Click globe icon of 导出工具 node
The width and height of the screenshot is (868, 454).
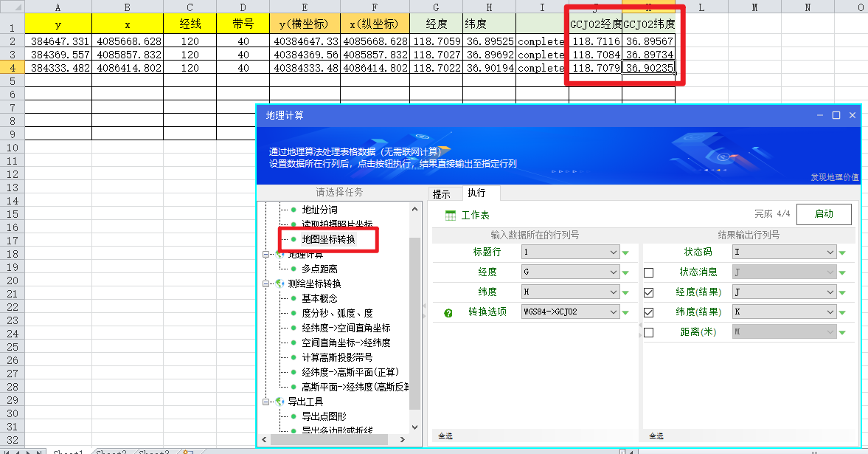(x=280, y=402)
